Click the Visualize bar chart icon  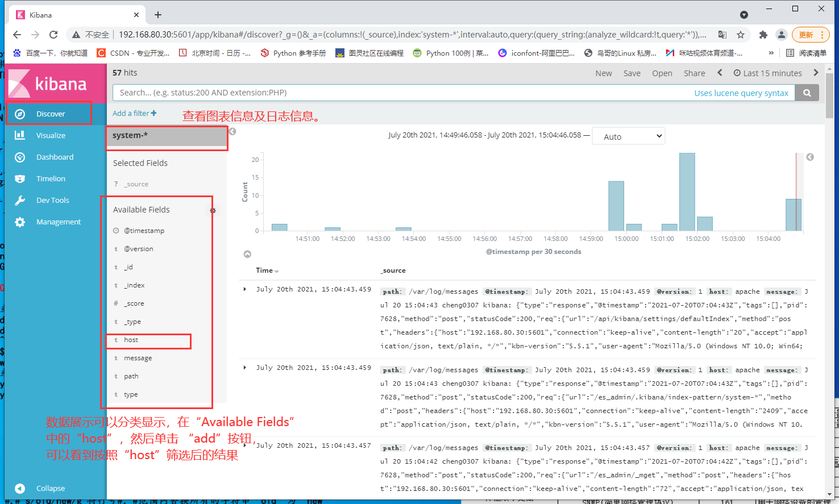(x=20, y=135)
